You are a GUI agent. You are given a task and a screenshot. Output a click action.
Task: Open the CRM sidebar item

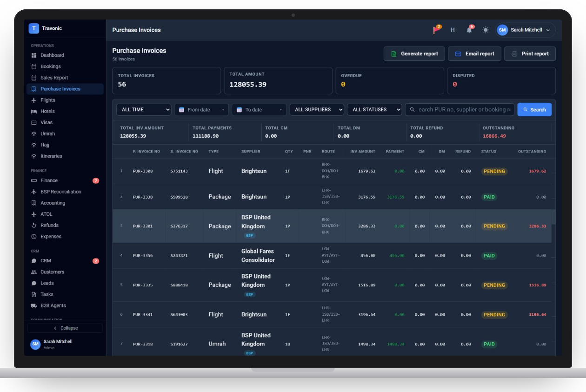[x=65, y=261]
